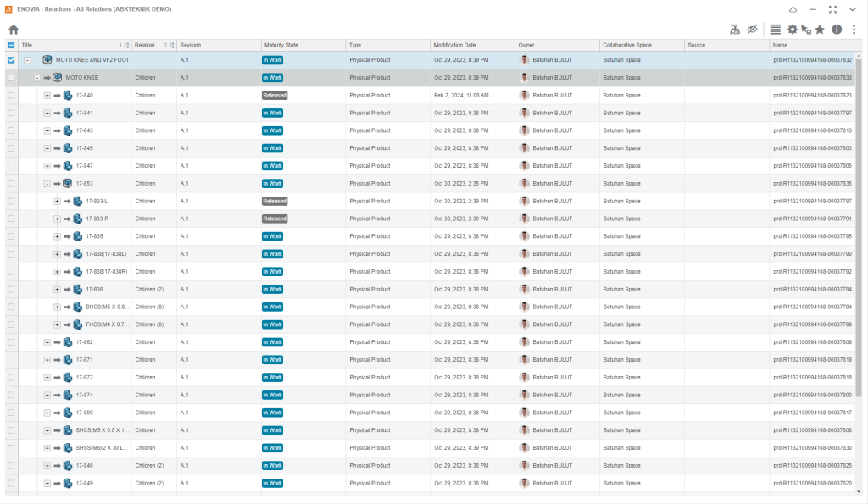Uncheck the MOTO KNEE AND VF2 FOOT checkbox
Image resolution: width=868 pixels, height=504 pixels.
(x=11, y=60)
